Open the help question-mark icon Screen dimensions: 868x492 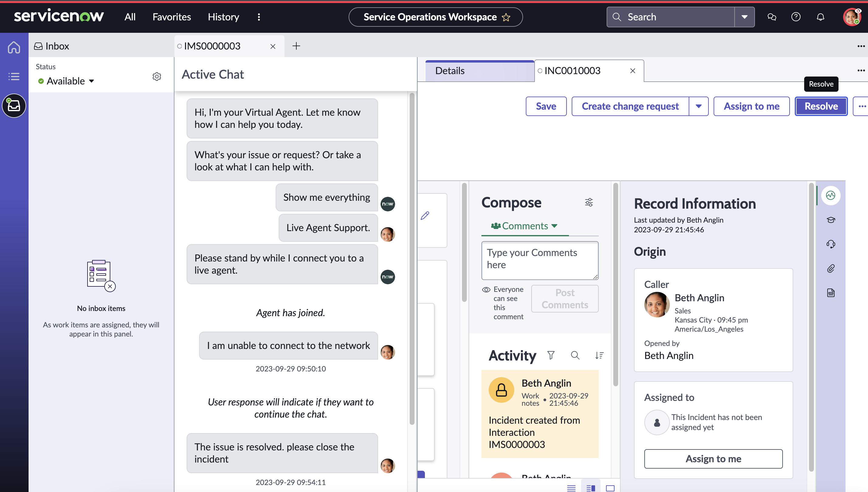click(x=796, y=17)
